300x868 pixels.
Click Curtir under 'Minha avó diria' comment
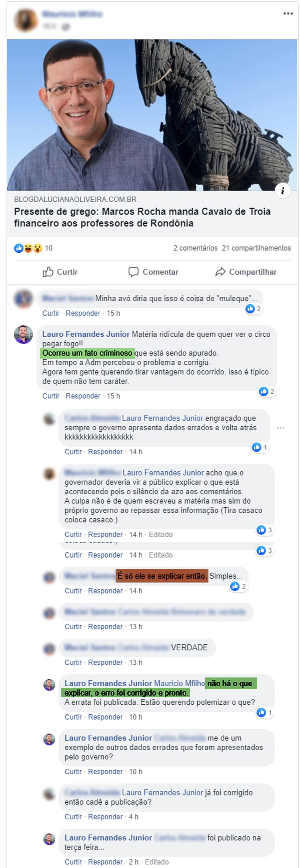click(x=51, y=313)
